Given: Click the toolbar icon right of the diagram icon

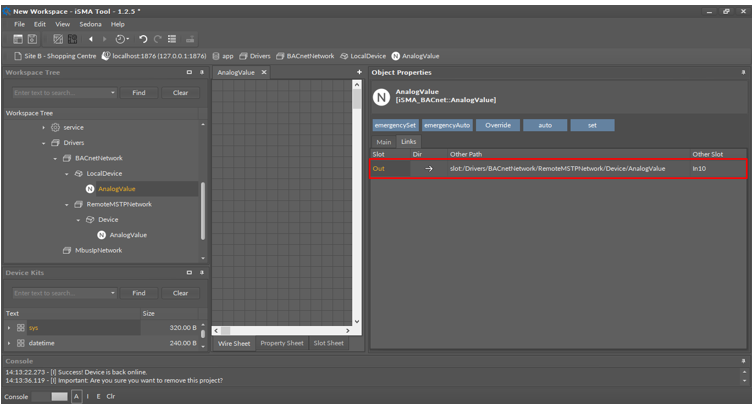Looking at the screenshot, I should point(72,39).
